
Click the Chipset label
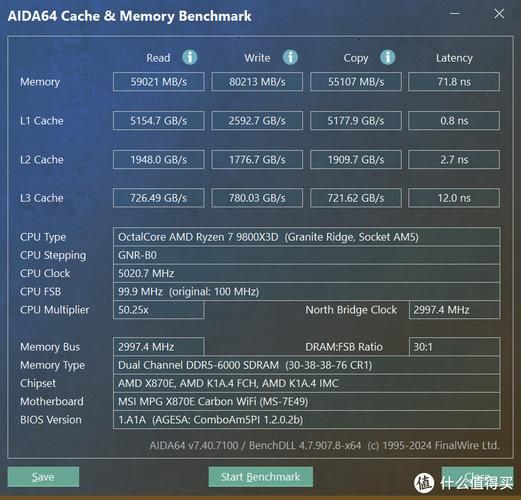[x=38, y=384]
